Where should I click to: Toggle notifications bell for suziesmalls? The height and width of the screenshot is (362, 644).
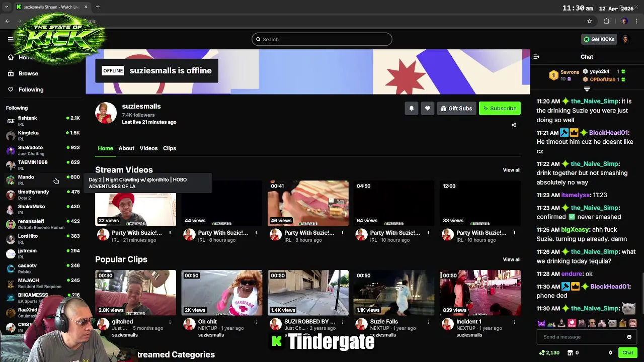pos(411,109)
